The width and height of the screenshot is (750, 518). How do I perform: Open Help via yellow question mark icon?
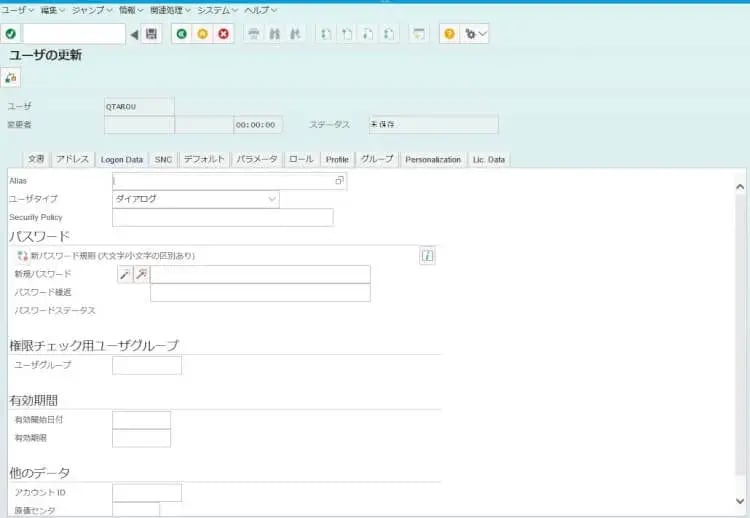449,34
